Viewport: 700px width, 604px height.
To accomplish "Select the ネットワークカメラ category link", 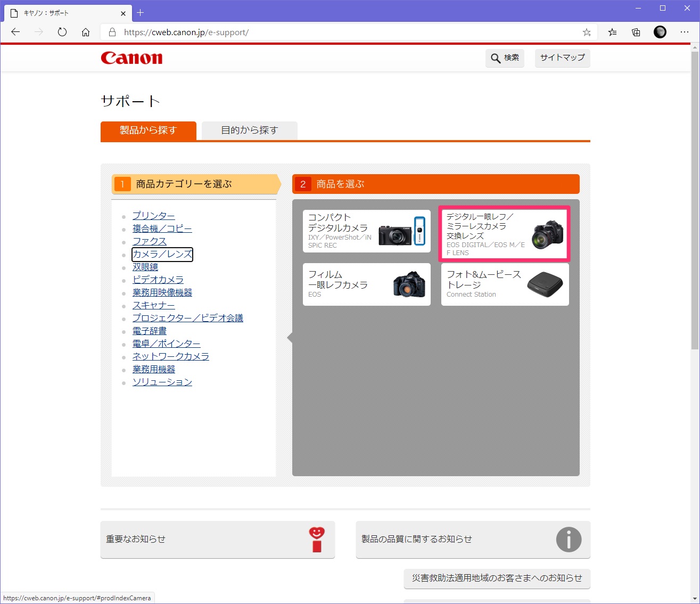I will [171, 356].
